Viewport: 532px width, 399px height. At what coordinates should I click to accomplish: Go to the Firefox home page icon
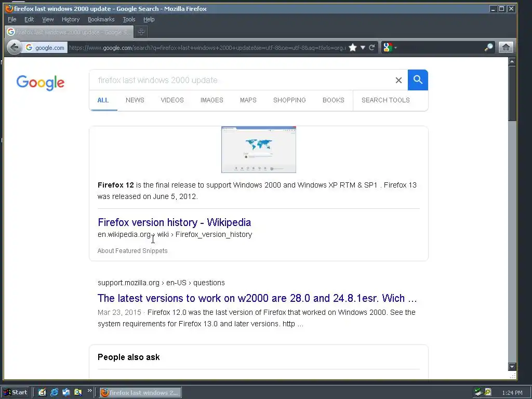506,47
